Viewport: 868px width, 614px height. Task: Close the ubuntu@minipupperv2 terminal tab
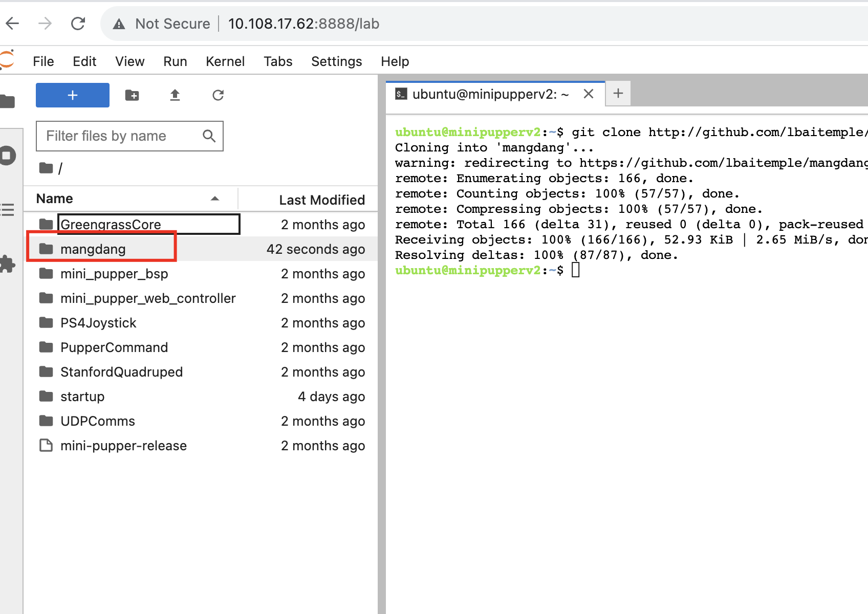(x=589, y=94)
